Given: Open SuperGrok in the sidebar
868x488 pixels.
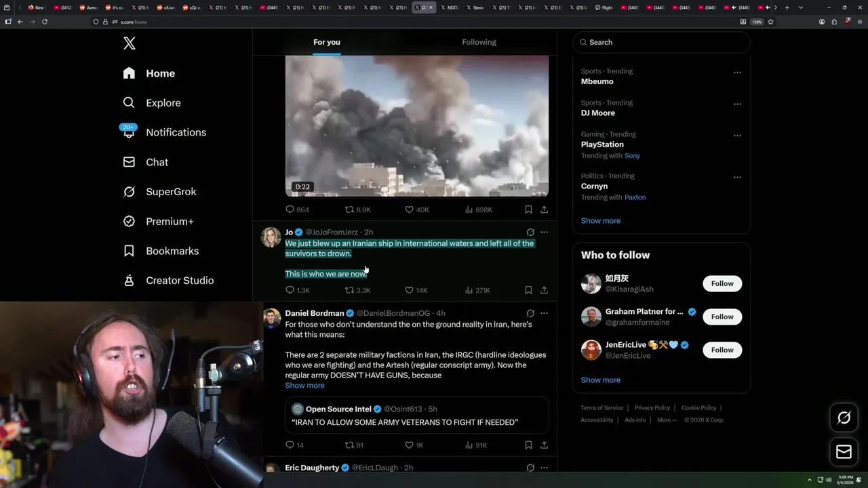Looking at the screenshot, I should pyautogui.click(x=160, y=192).
